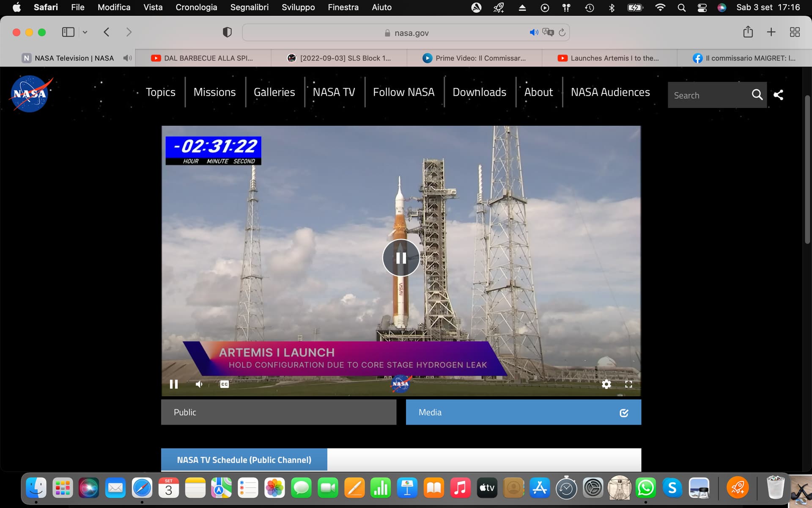Expand the sidebar dropdown chevron
The width and height of the screenshot is (812, 508).
coord(85,32)
